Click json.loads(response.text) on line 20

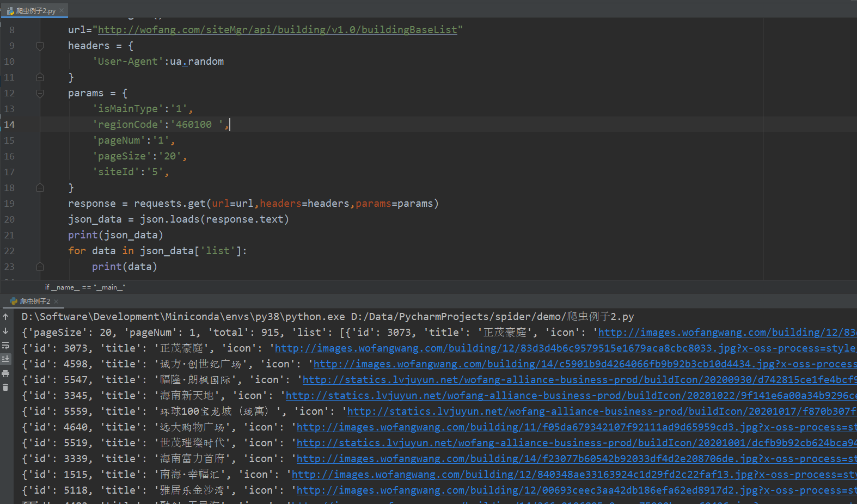[x=215, y=219]
